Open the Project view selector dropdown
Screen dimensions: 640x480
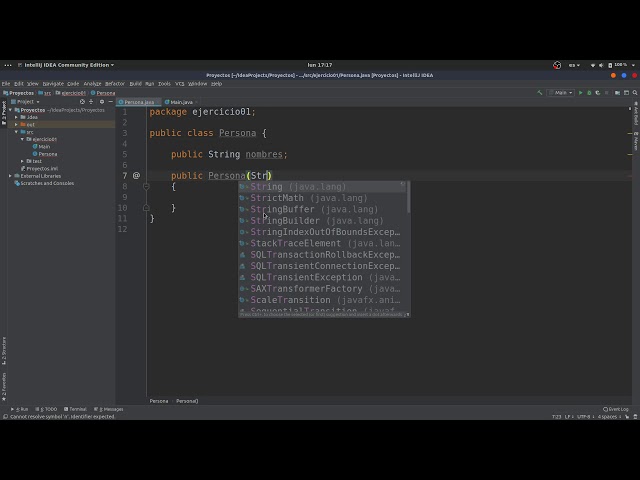point(25,102)
